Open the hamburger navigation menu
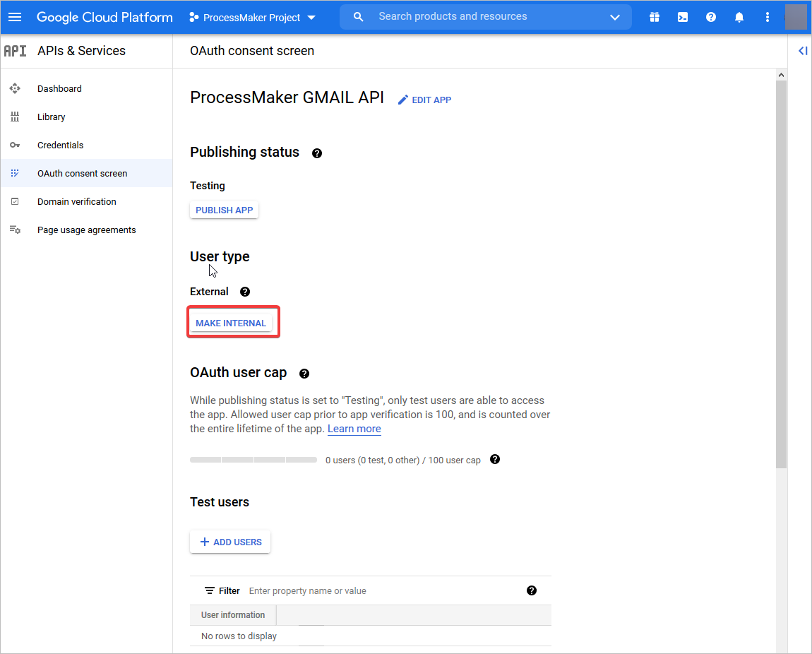812x654 pixels. pos(15,17)
